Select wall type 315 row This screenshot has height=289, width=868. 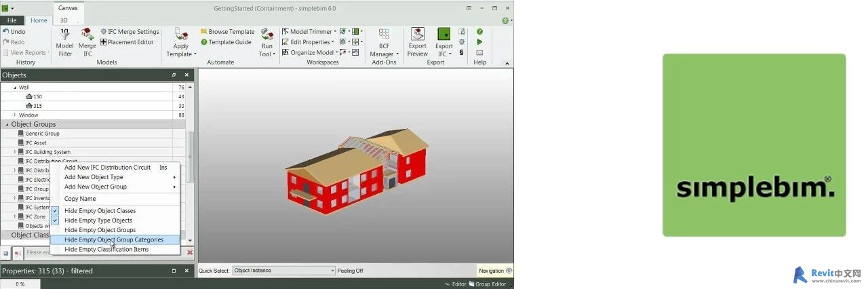tap(93, 106)
